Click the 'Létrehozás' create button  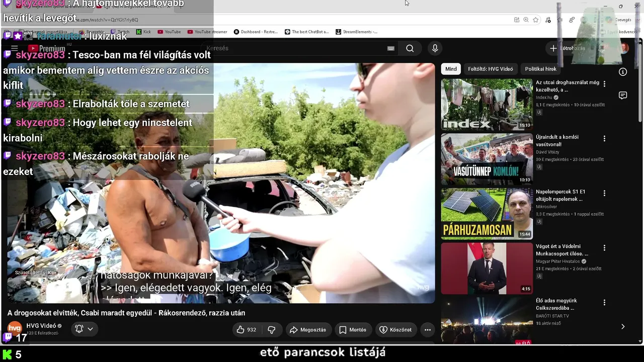point(568,48)
